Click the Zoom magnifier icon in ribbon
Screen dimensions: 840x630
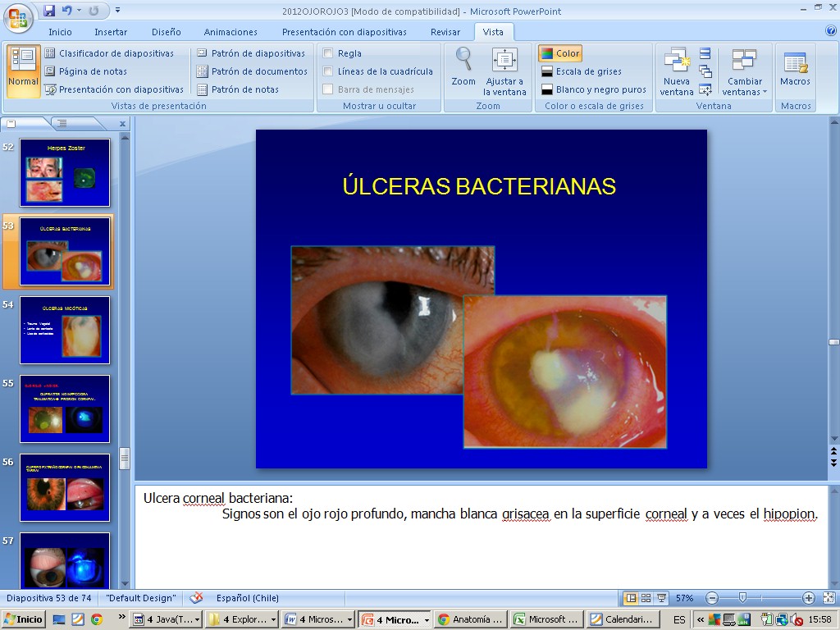pyautogui.click(x=463, y=60)
